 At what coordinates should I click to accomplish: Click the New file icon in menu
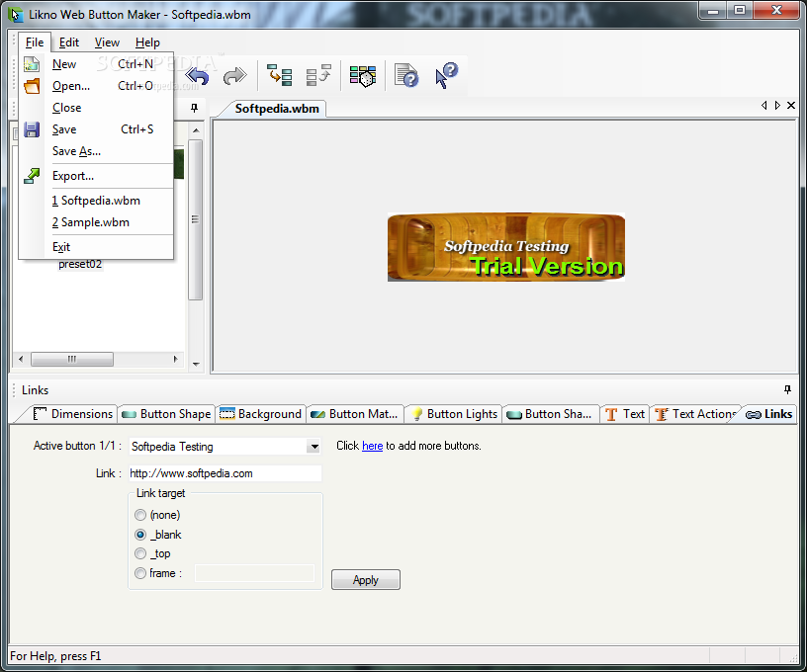click(32, 64)
